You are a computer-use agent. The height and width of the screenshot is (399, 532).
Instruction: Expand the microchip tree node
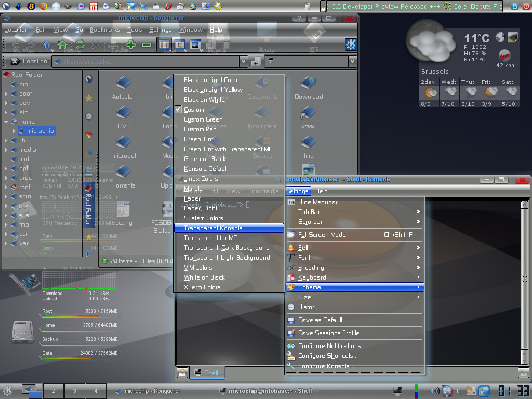click(x=13, y=131)
